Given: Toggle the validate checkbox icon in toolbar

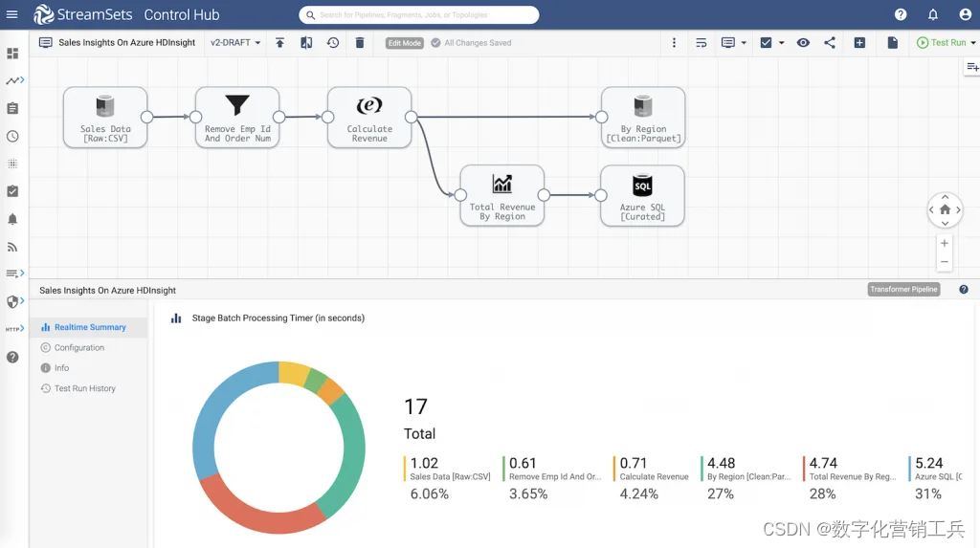Looking at the screenshot, I should point(766,42).
